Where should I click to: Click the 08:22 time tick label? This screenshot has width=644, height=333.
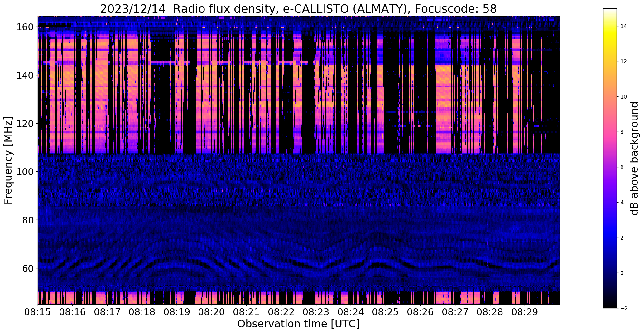(x=281, y=312)
